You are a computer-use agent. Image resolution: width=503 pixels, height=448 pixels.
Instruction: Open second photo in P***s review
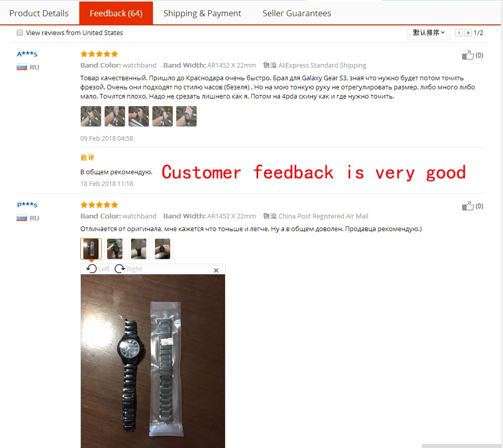pyautogui.click(x=115, y=249)
